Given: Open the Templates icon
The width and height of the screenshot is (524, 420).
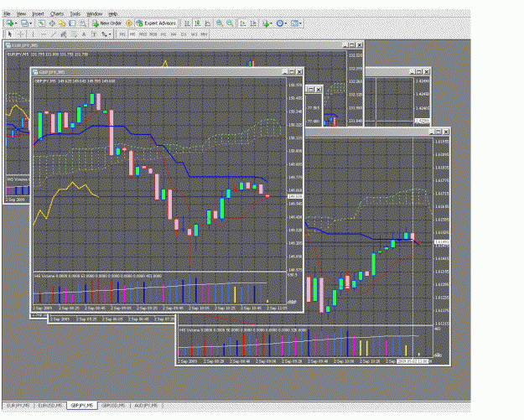Looking at the screenshot, I should (294, 23).
